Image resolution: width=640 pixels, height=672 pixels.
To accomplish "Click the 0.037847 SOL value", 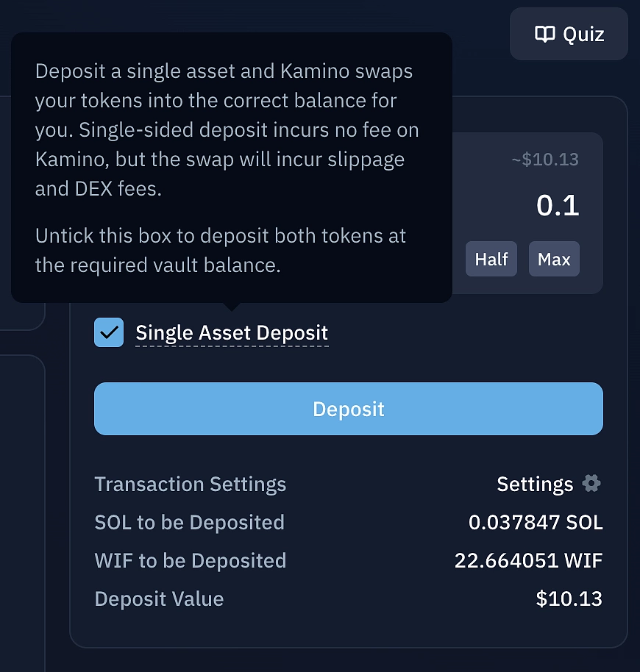I will click(536, 522).
